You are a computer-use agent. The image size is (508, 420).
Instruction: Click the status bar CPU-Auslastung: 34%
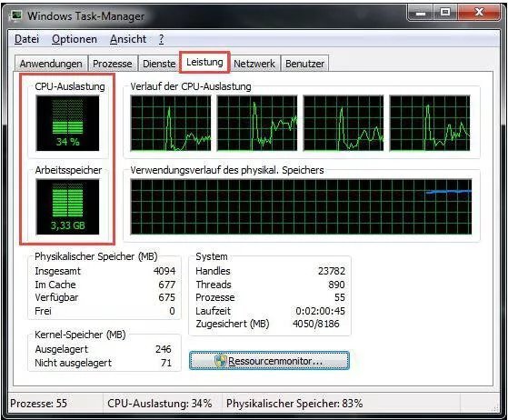coord(160,404)
